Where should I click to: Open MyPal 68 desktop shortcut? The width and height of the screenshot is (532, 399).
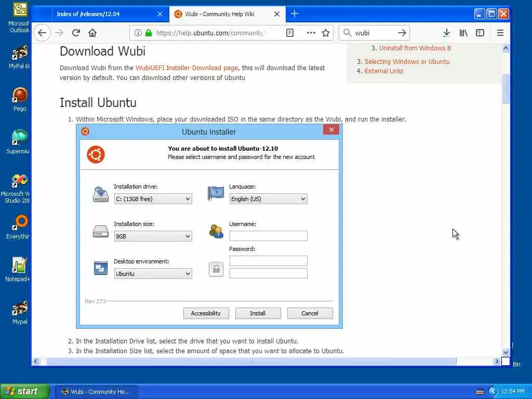click(20, 57)
